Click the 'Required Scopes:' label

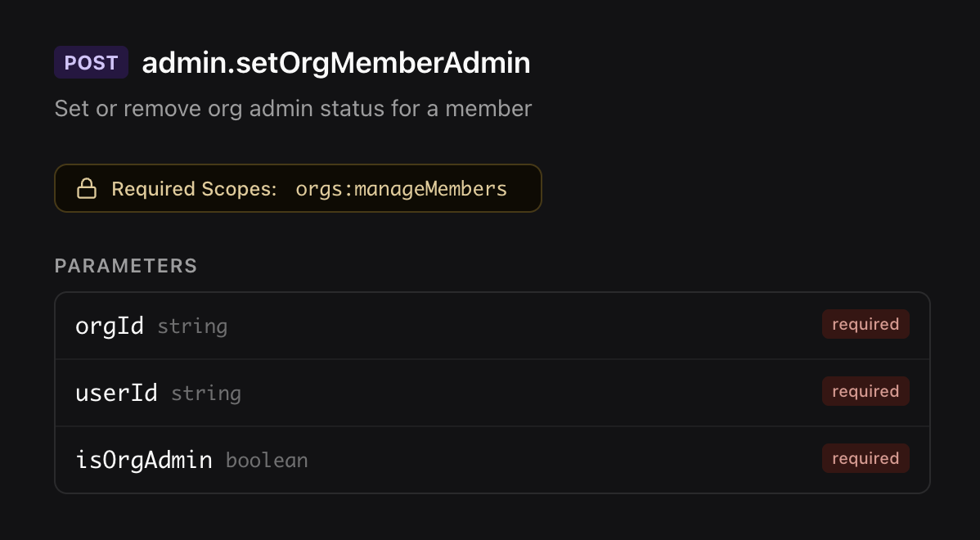click(x=195, y=190)
